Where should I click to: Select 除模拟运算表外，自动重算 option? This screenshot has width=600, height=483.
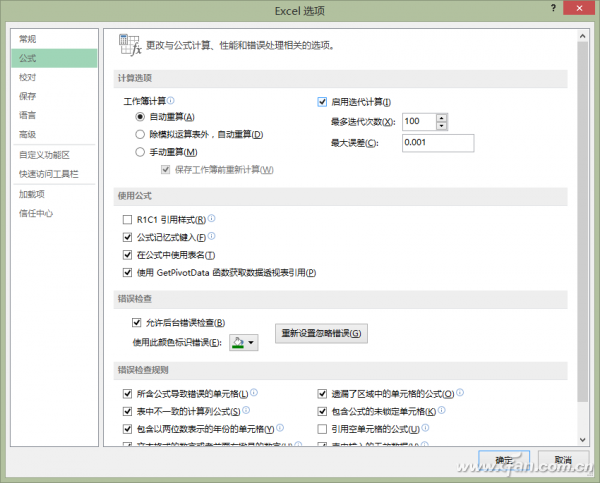140,134
